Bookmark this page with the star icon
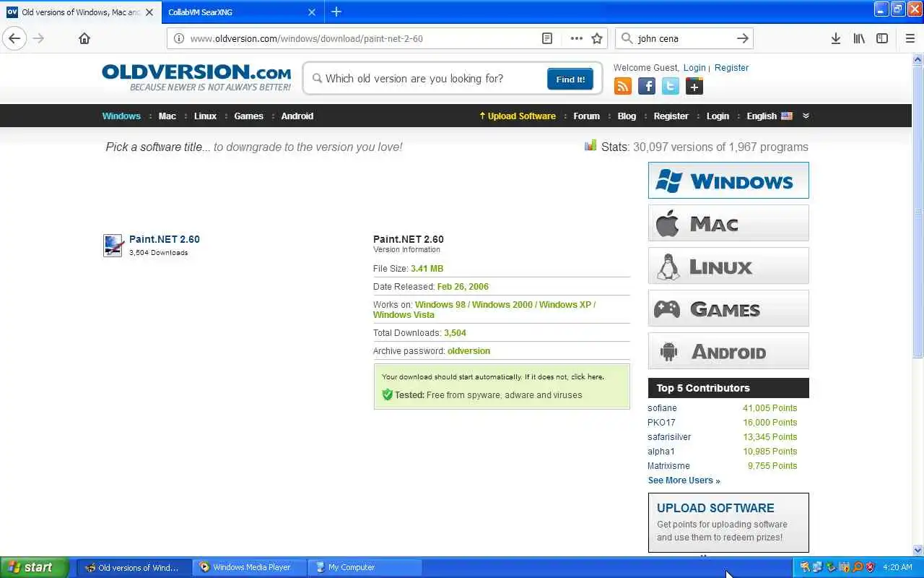This screenshot has height=578, width=924. click(597, 39)
